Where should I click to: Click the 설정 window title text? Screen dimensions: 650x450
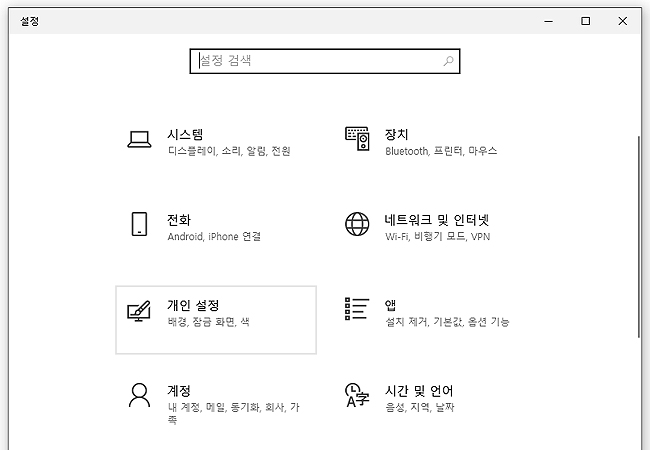coord(29,21)
